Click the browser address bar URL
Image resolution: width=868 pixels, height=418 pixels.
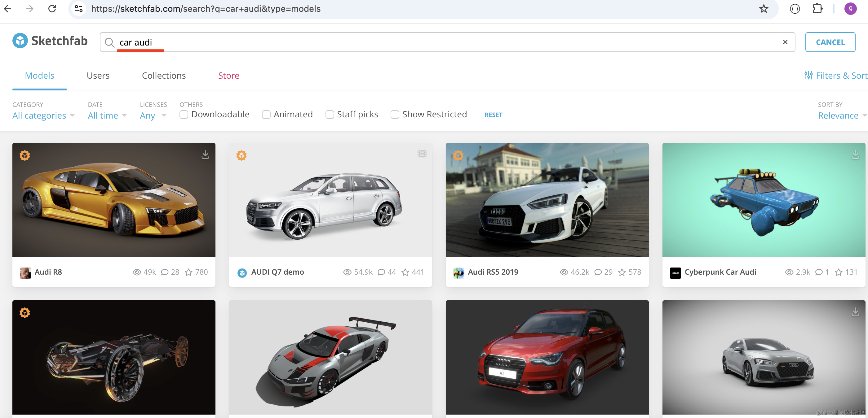(x=206, y=9)
